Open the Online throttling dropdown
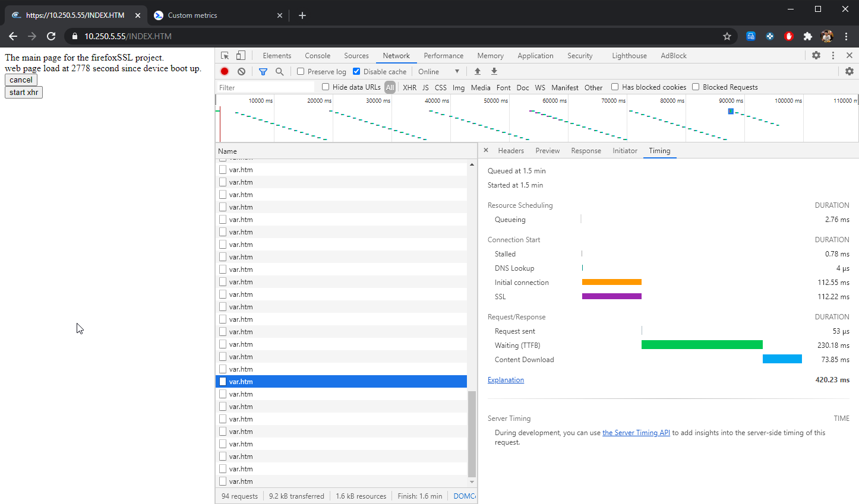 pyautogui.click(x=438, y=71)
